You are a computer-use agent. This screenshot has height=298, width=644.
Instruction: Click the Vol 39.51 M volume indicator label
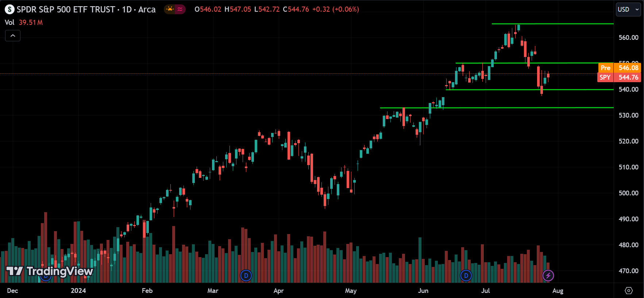24,22
